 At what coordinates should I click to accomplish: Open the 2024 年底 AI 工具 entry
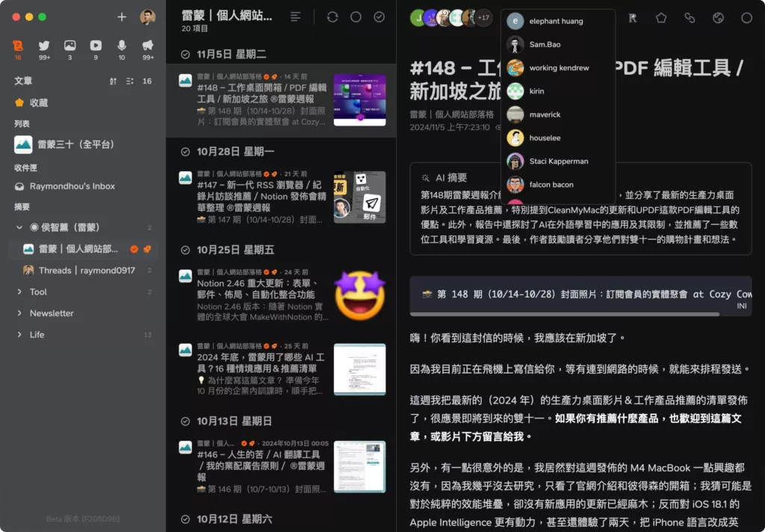tap(281, 369)
